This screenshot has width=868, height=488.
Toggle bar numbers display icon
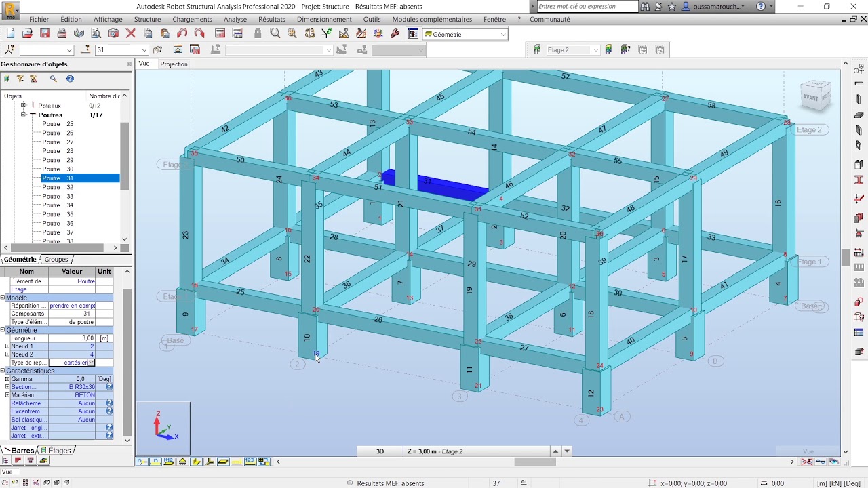tap(155, 462)
